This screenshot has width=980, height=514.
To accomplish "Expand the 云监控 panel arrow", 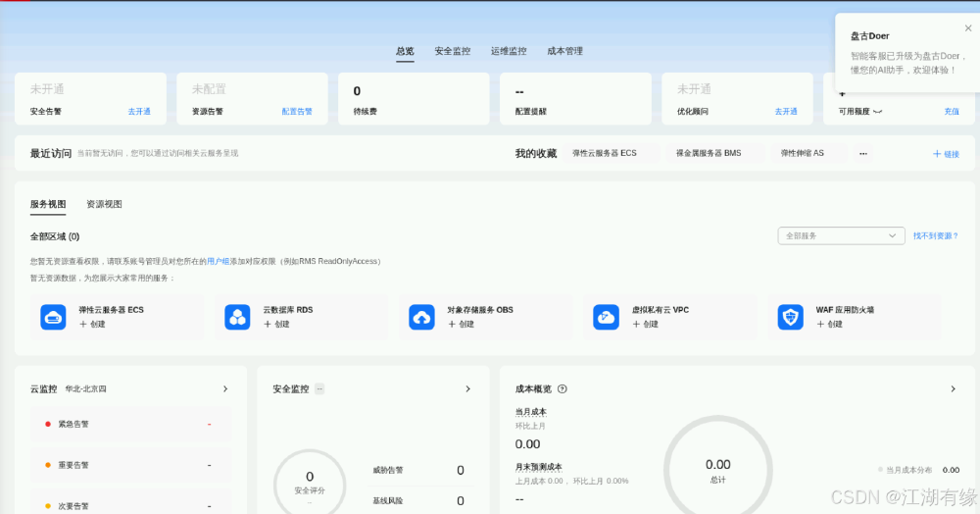I will click(x=225, y=389).
